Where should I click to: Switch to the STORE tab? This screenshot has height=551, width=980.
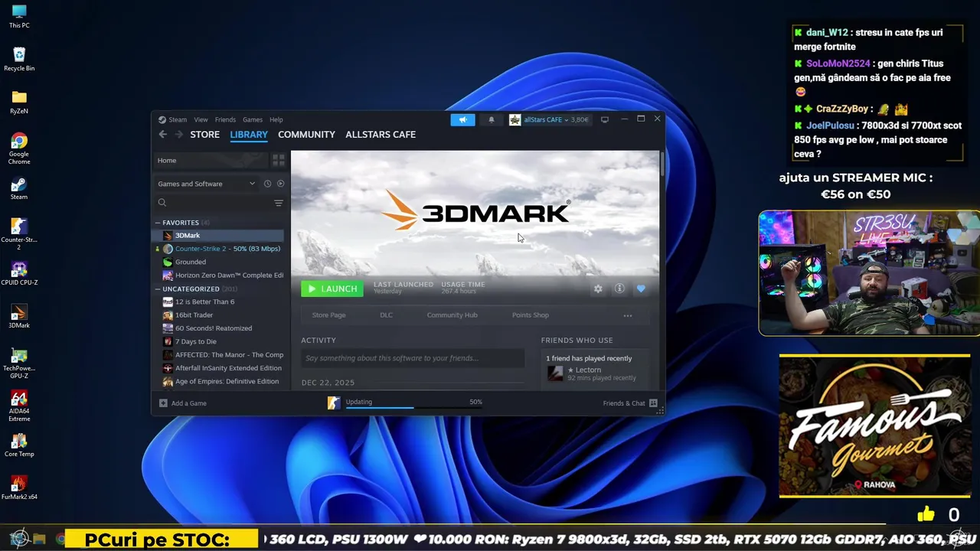[x=204, y=135]
